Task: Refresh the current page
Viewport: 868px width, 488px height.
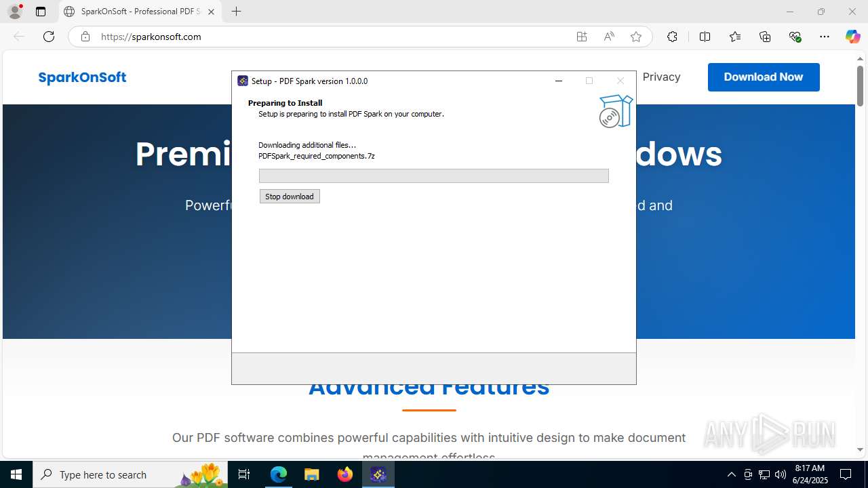Action: click(x=49, y=37)
